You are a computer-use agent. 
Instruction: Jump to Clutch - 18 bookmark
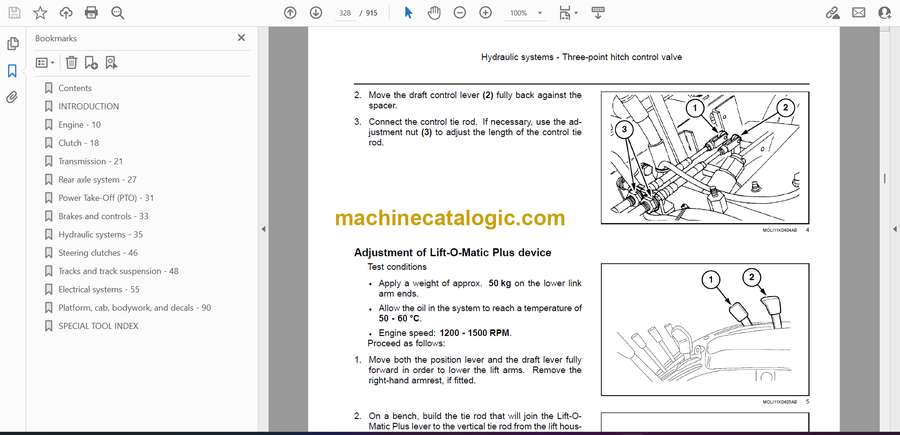pyautogui.click(x=79, y=143)
